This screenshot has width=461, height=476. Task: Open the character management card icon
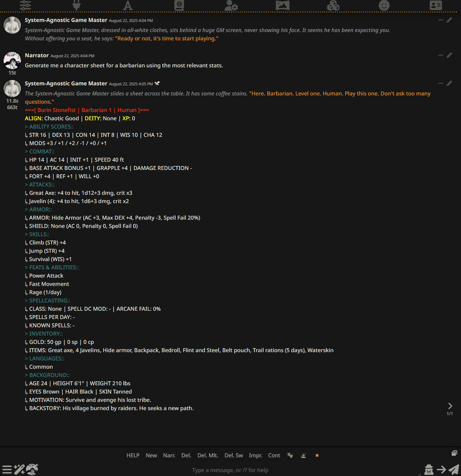(x=436, y=5)
